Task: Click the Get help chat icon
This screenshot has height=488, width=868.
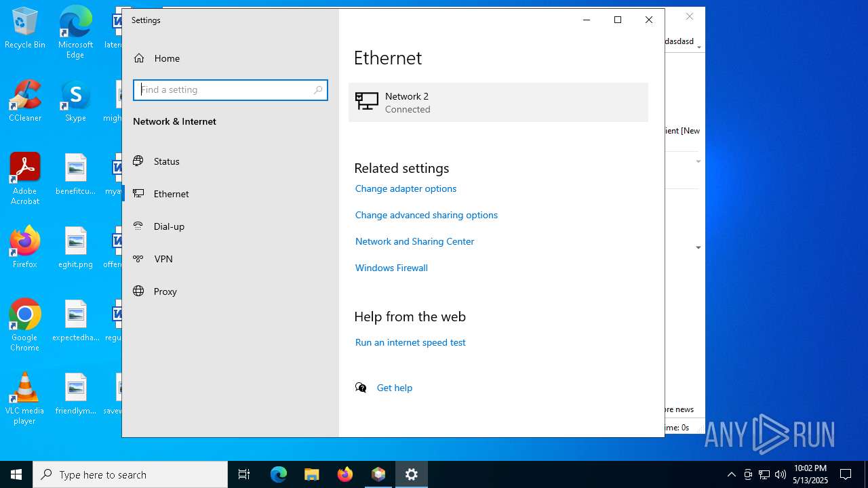Action: point(361,388)
